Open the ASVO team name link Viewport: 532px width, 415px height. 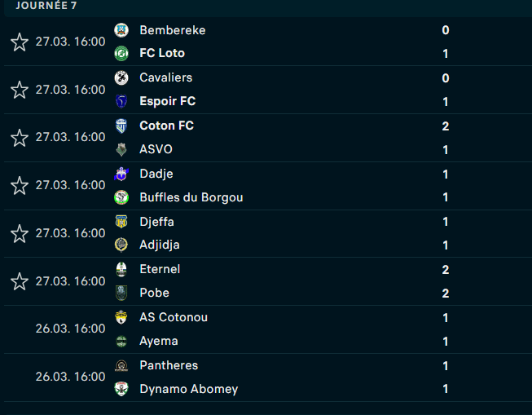point(156,149)
